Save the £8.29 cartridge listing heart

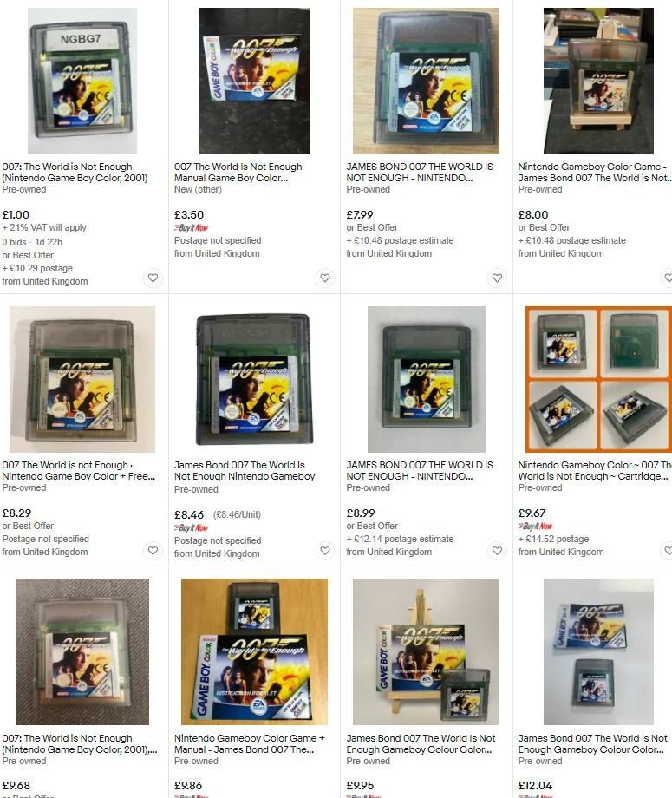[153, 551]
